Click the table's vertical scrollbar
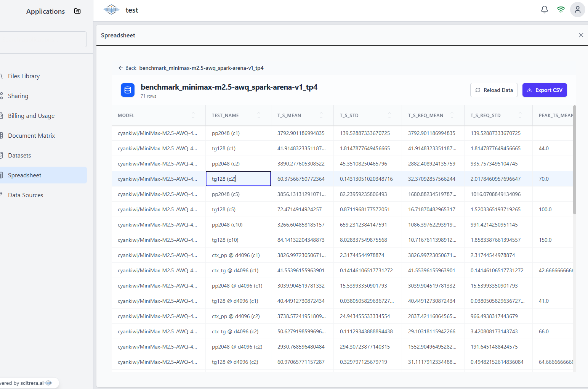This screenshot has height=389, width=588. (x=575, y=160)
